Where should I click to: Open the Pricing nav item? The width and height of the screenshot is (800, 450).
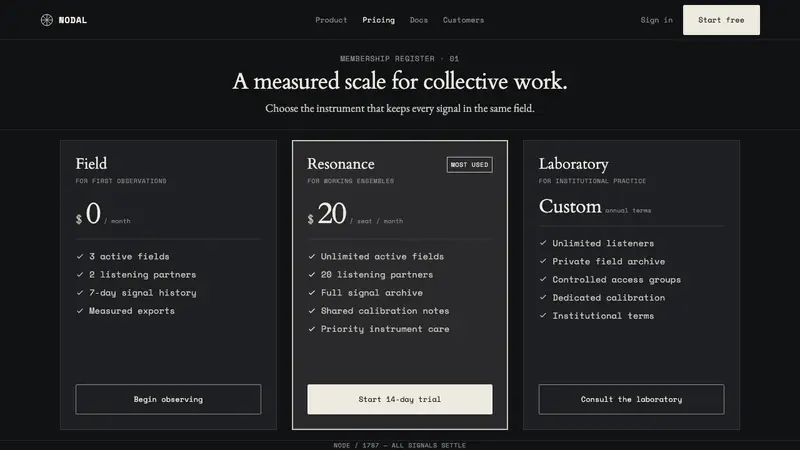pyautogui.click(x=379, y=20)
